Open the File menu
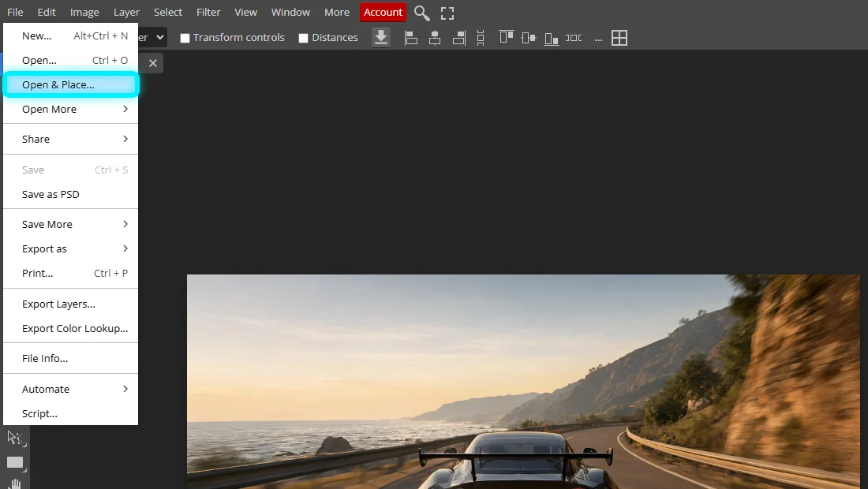 point(15,12)
